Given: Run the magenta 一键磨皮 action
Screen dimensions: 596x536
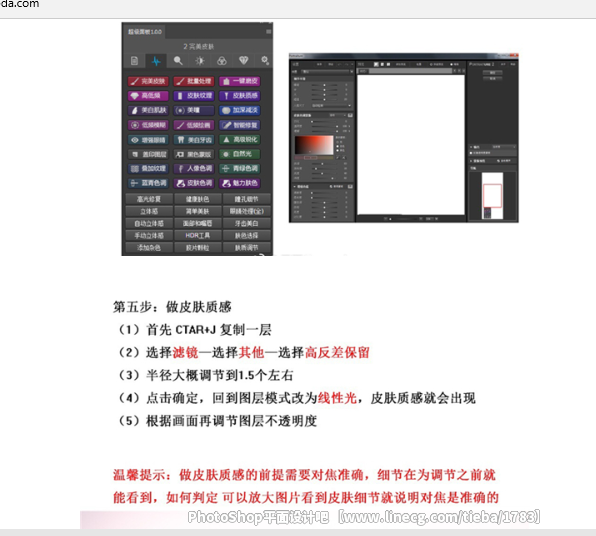Looking at the screenshot, I should (239, 81).
